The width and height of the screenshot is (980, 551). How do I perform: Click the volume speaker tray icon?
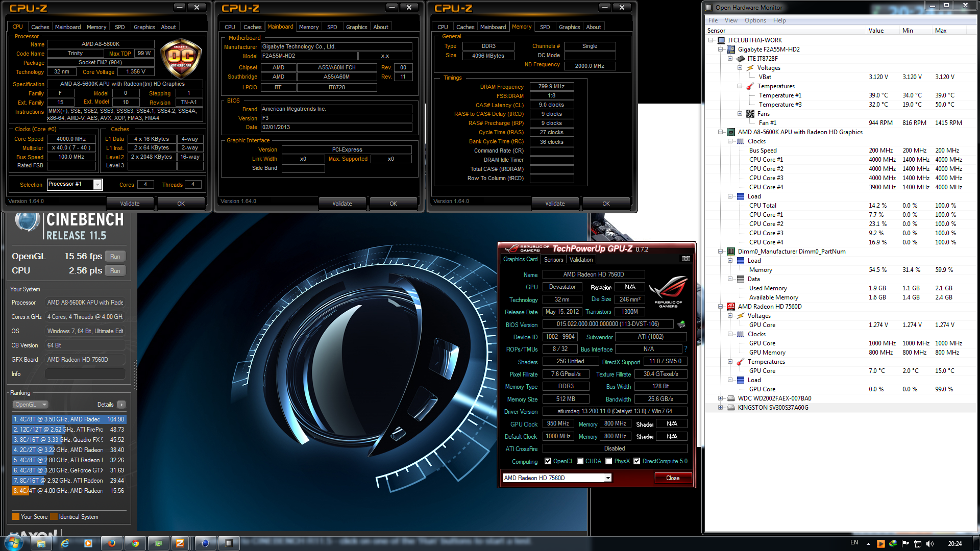929,544
